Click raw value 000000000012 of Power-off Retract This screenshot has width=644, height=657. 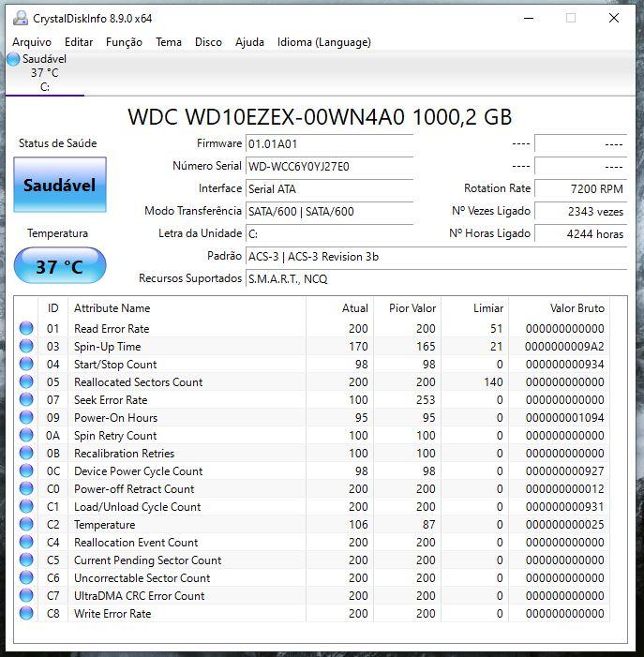[564, 489]
